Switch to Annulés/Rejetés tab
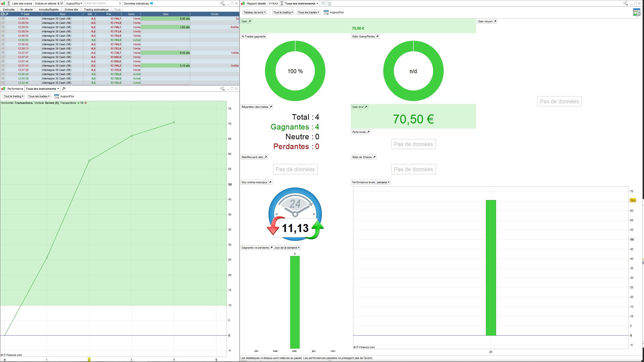The height and width of the screenshot is (362, 644). click(x=49, y=10)
